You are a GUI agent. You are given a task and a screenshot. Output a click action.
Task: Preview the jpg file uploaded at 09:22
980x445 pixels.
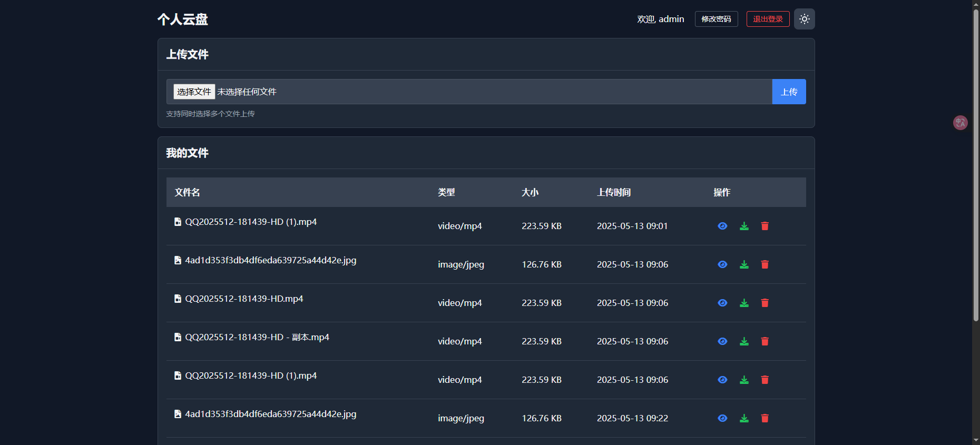(722, 418)
